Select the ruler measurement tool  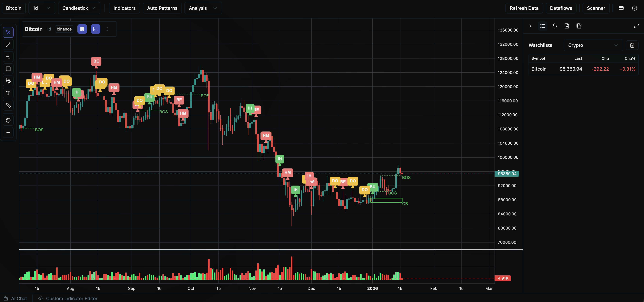(x=8, y=105)
